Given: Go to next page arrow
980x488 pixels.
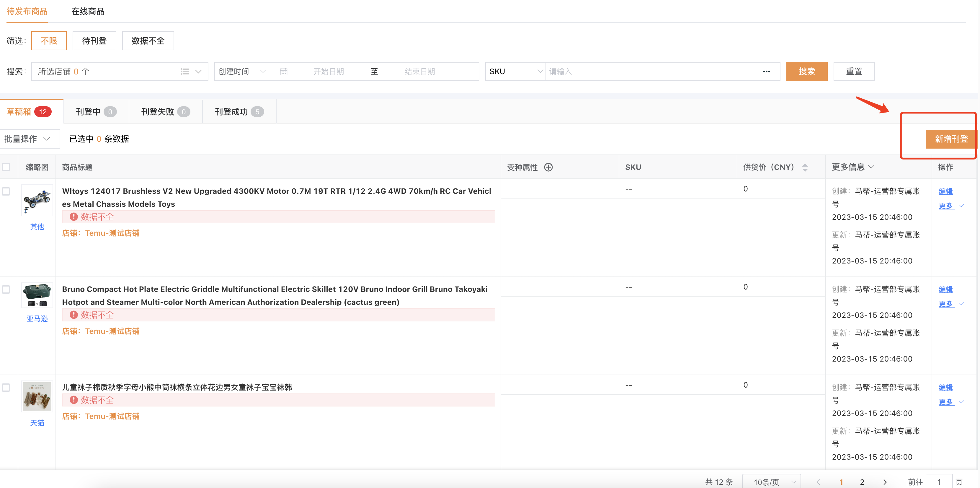Looking at the screenshot, I should (x=885, y=482).
